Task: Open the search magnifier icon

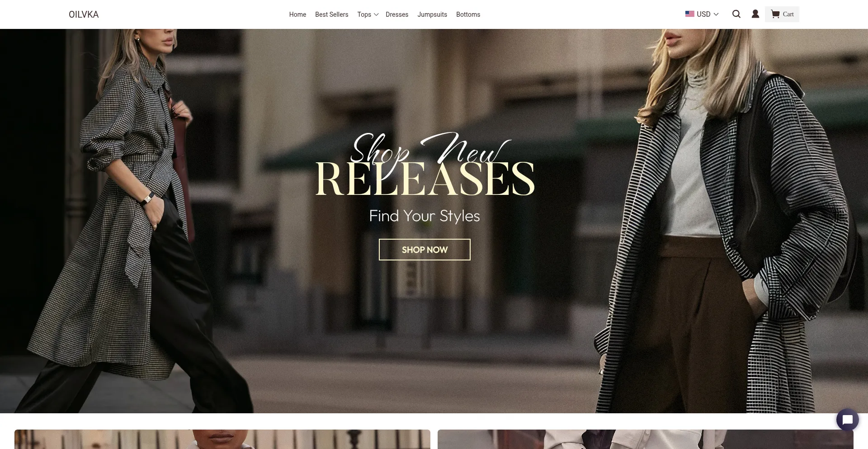Action: pos(736,14)
